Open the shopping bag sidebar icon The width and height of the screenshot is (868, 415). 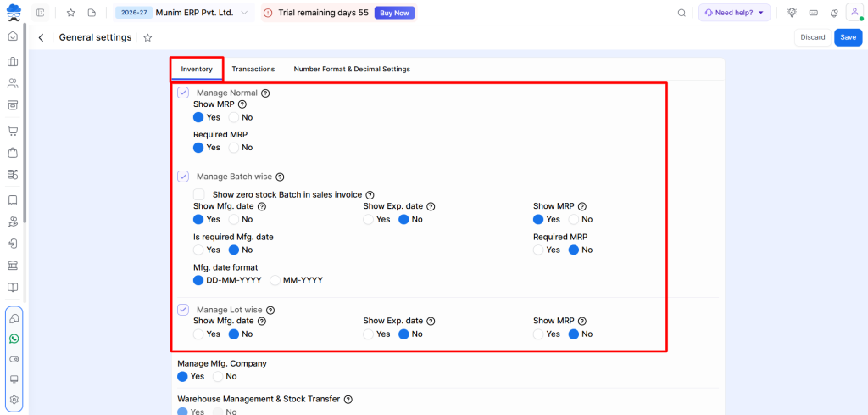[x=13, y=153]
